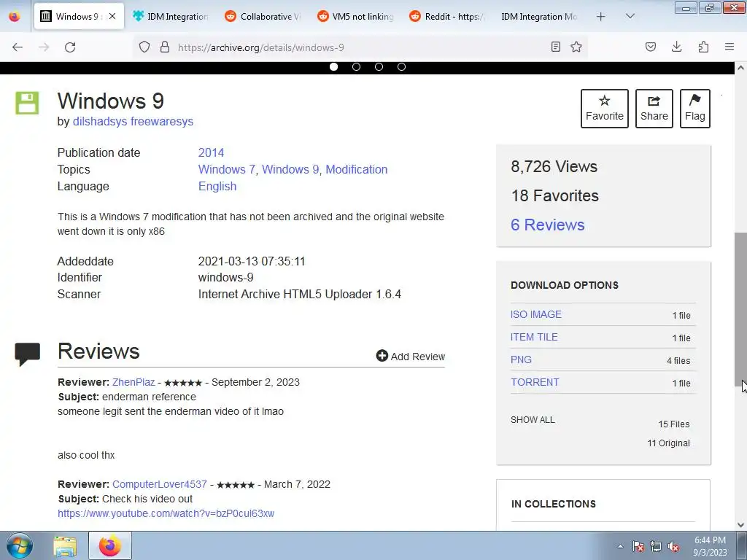Open the Extensions menu

[x=703, y=47]
